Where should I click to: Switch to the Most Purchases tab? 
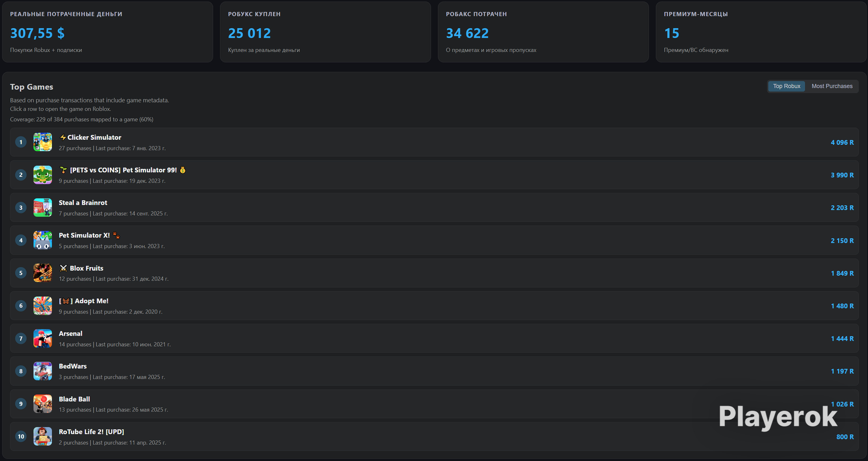[832, 86]
